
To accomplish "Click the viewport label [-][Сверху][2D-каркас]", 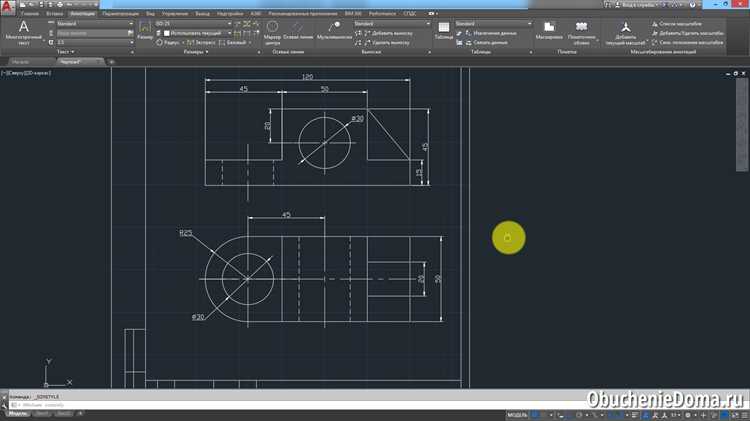I will click(26, 73).
